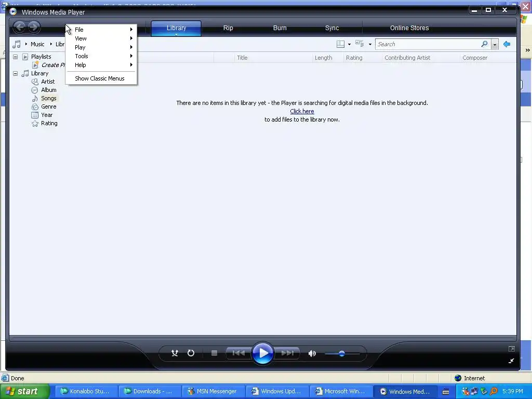This screenshot has width=532, height=399.
Task: Select Library in navigation tree
Action: click(x=39, y=73)
